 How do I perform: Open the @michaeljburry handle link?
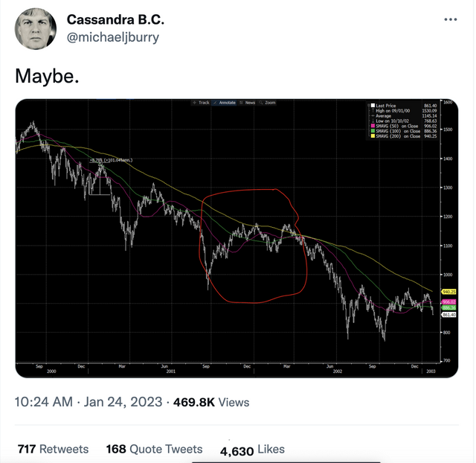pyautogui.click(x=112, y=37)
